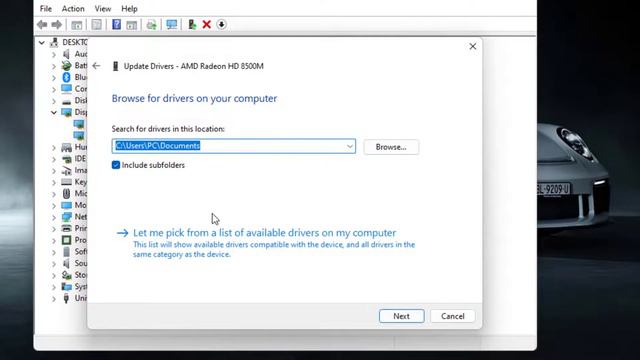The height and width of the screenshot is (360, 640).
Task: Open the Help menu
Action: (x=129, y=9)
